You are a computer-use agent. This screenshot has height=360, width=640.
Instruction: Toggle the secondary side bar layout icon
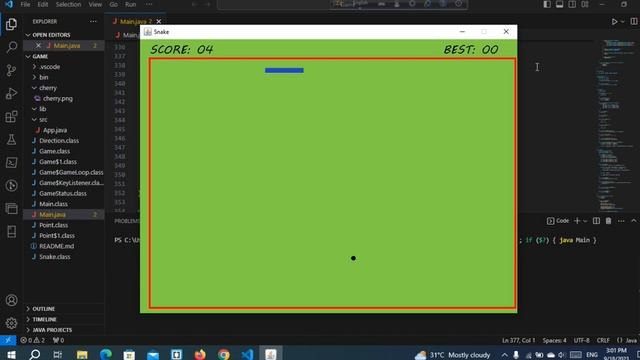572,4
